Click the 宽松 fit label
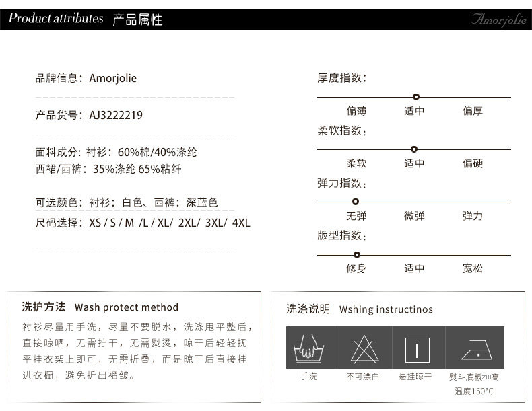 coord(472,268)
